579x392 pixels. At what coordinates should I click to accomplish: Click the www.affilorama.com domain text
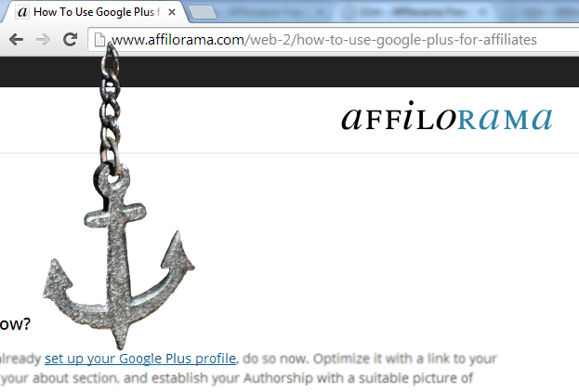[x=178, y=40]
